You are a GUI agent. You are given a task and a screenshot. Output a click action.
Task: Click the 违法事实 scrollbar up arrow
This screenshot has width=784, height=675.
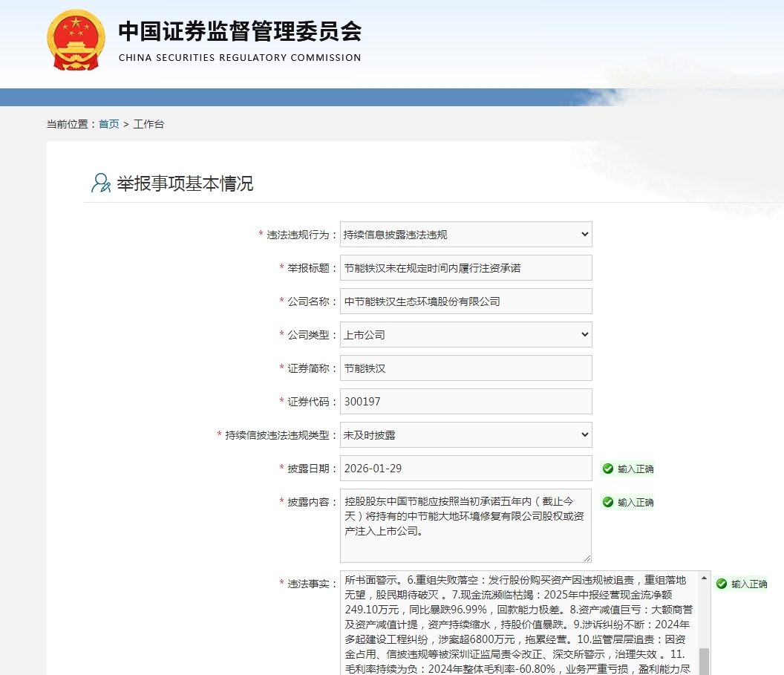[x=704, y=578]
